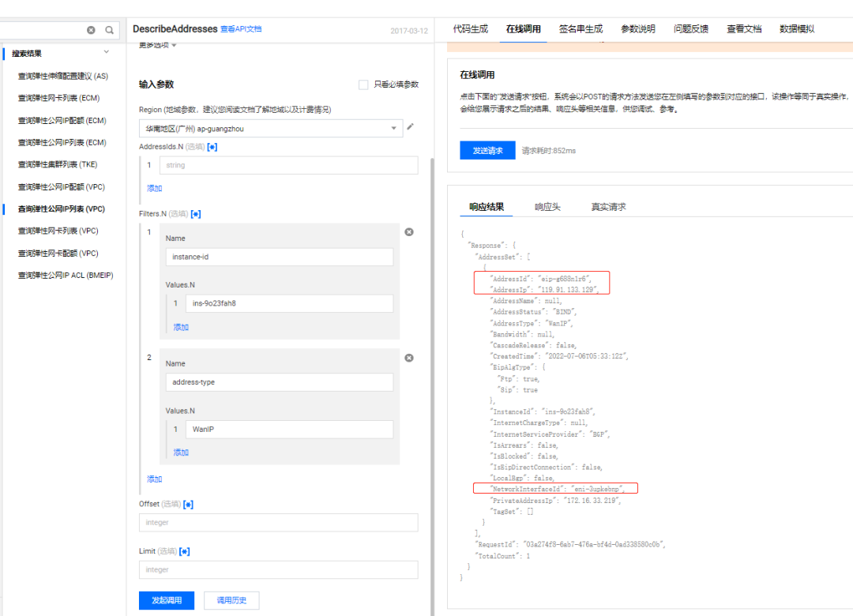Focus the Name field containing address-type
The image size is (853, 616).
pos(279,382)
